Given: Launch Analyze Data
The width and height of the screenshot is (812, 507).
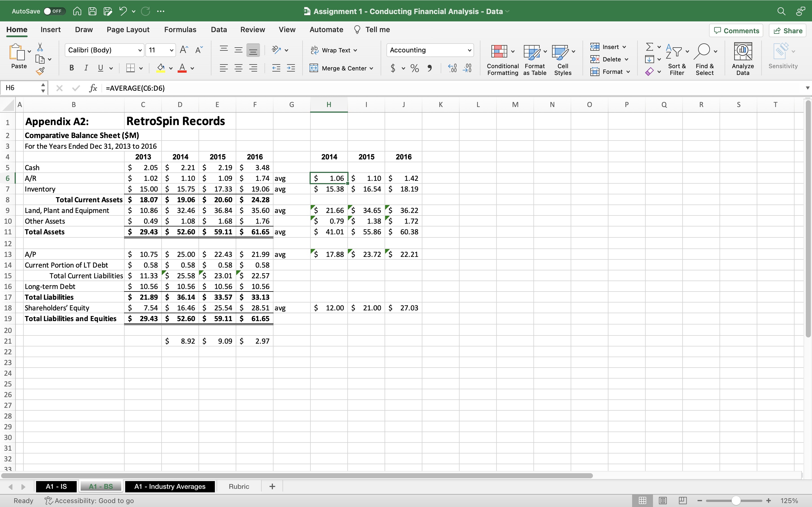Looking at the screenshot, I should click(743, 59).
